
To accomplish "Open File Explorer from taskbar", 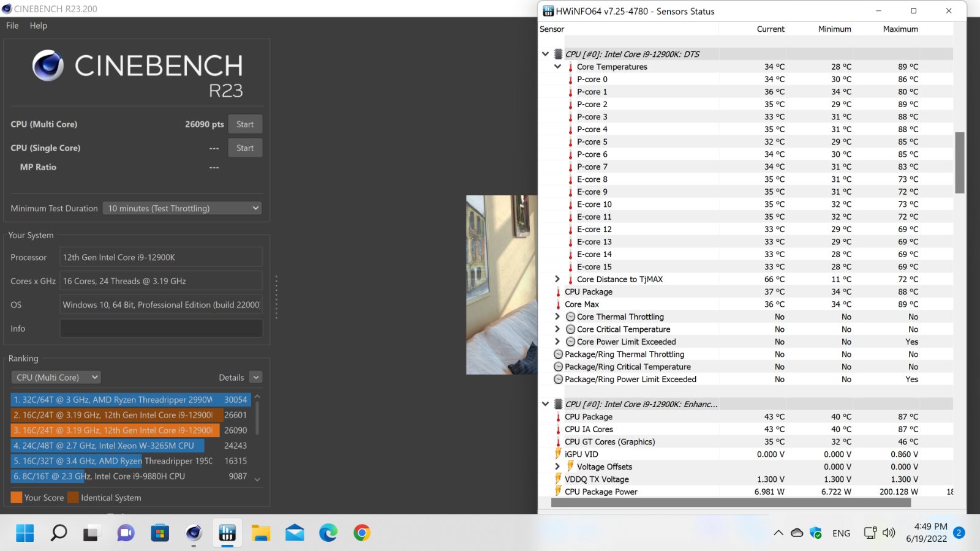I will pos(261,533).
